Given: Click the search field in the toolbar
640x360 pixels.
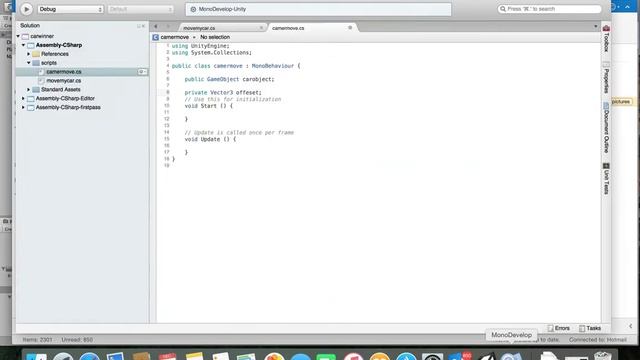Looking at the screenshot, I should 549,9.
